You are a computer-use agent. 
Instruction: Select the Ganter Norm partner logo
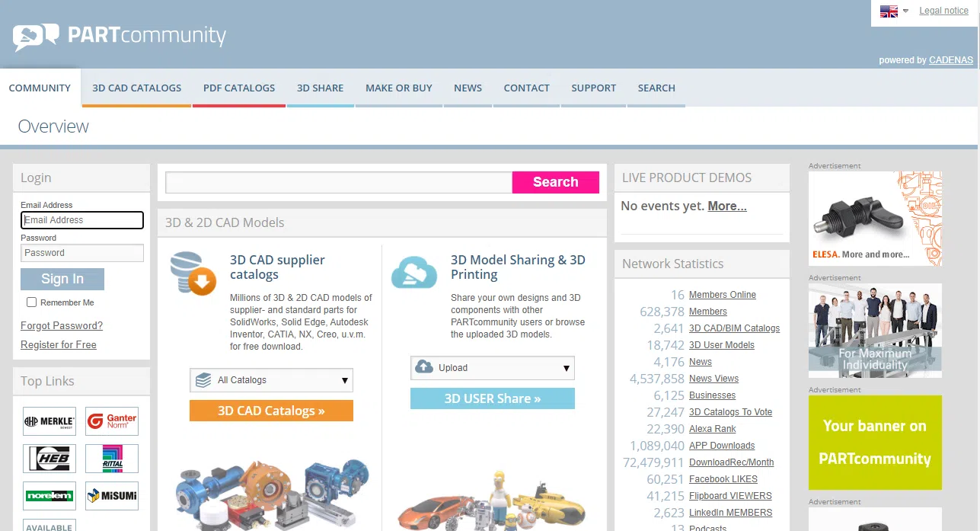(x=111, y=421)
